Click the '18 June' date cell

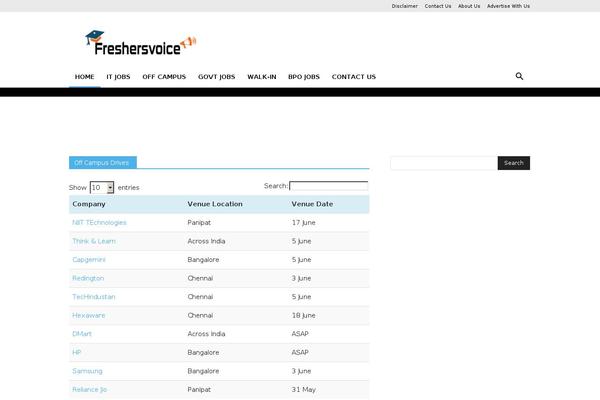click(304, 315)
